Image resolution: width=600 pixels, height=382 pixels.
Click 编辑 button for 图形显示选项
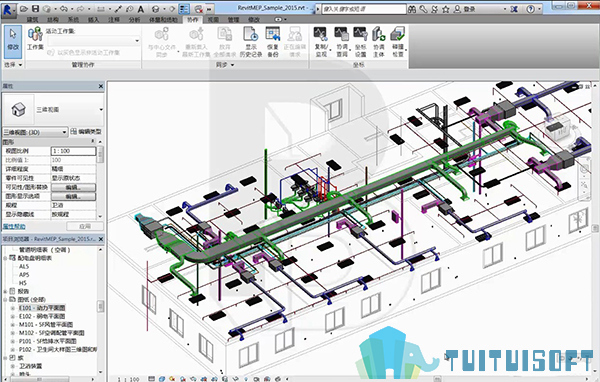point(73,196)
